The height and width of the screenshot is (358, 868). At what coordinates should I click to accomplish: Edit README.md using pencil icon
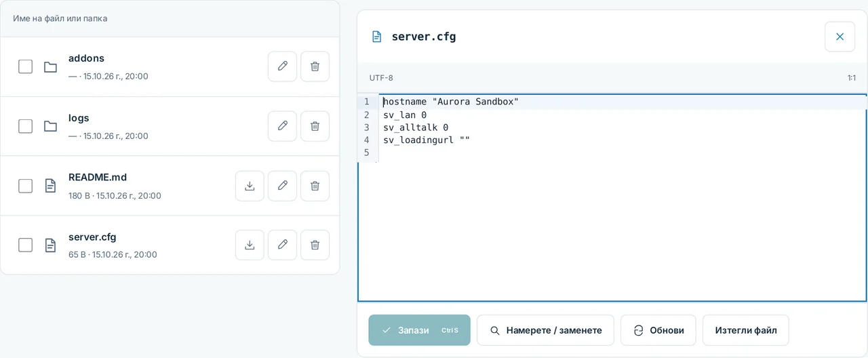coord(282,186)
